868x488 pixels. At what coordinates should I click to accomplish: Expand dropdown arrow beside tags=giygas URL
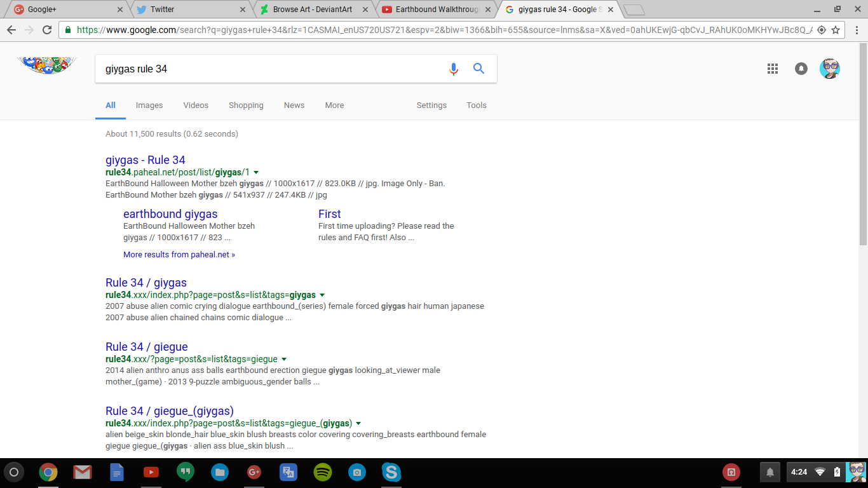click(x=322, y=295)
